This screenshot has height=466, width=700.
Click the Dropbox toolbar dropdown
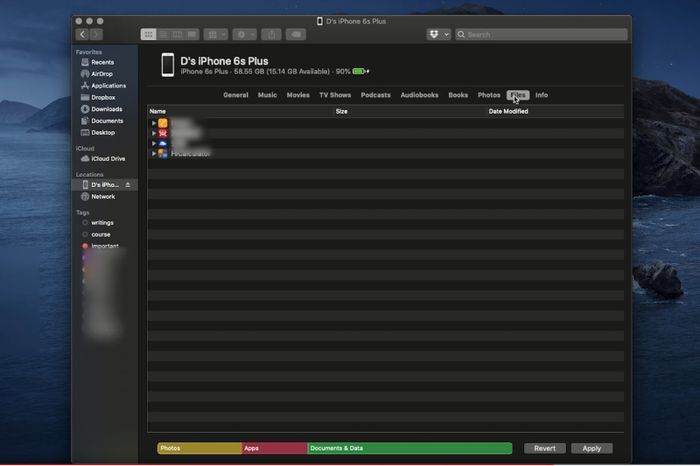pyautogui.click(x=438, y=34)
